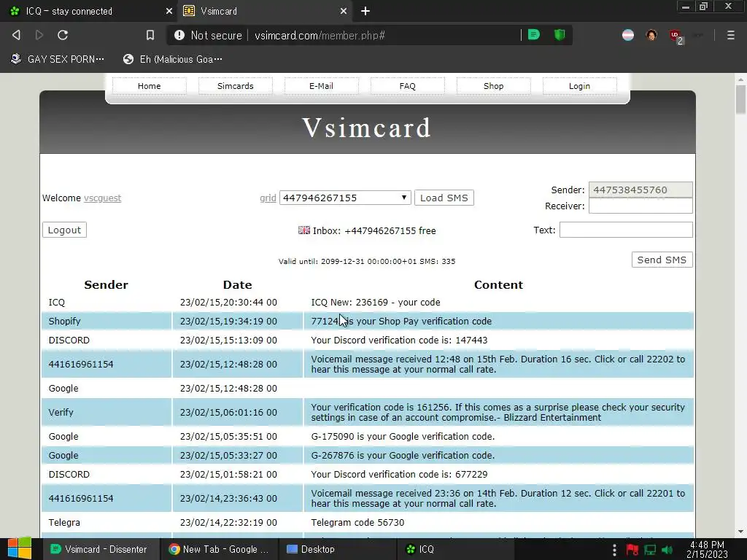Viewport: 747px width, 560px height.
Task: Select the G-267876 Google verification message
Action: (x=403, y=455)
